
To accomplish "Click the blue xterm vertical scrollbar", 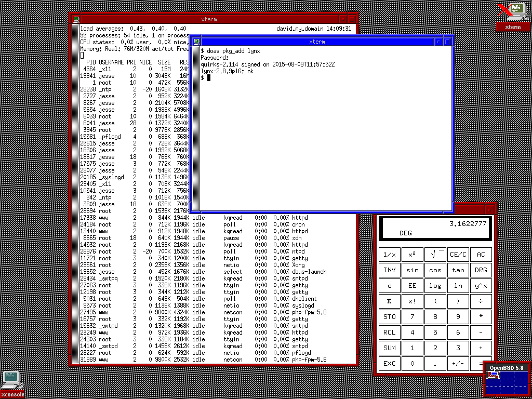I will (195, 128).
